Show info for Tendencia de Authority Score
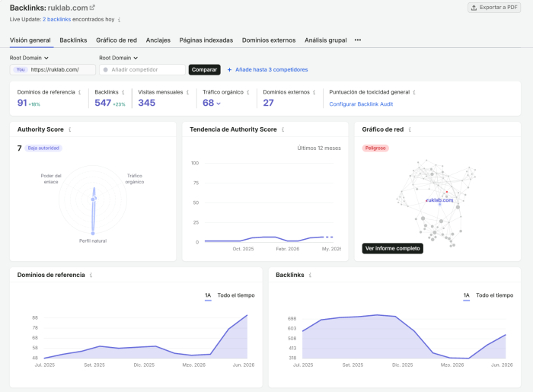Screen dimensions: 533x392 (x=283, y=129)
